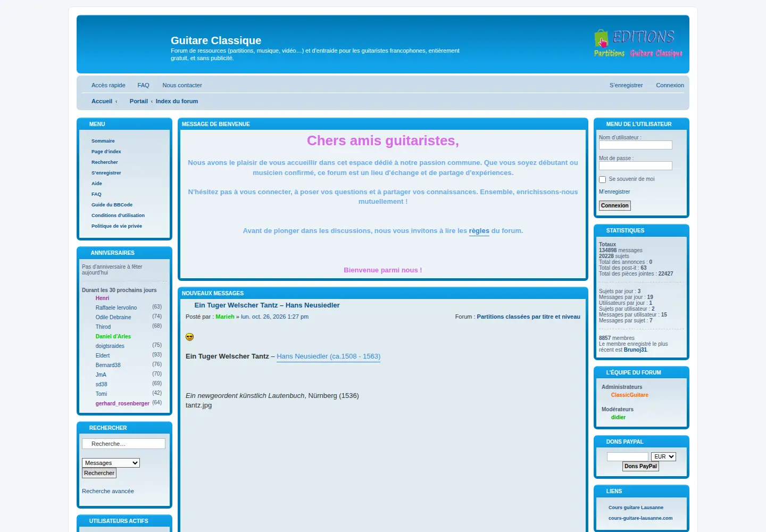Click 'Recherche avancée' link
The width and height of the screenshot is (766, 532).
(108, 491)
